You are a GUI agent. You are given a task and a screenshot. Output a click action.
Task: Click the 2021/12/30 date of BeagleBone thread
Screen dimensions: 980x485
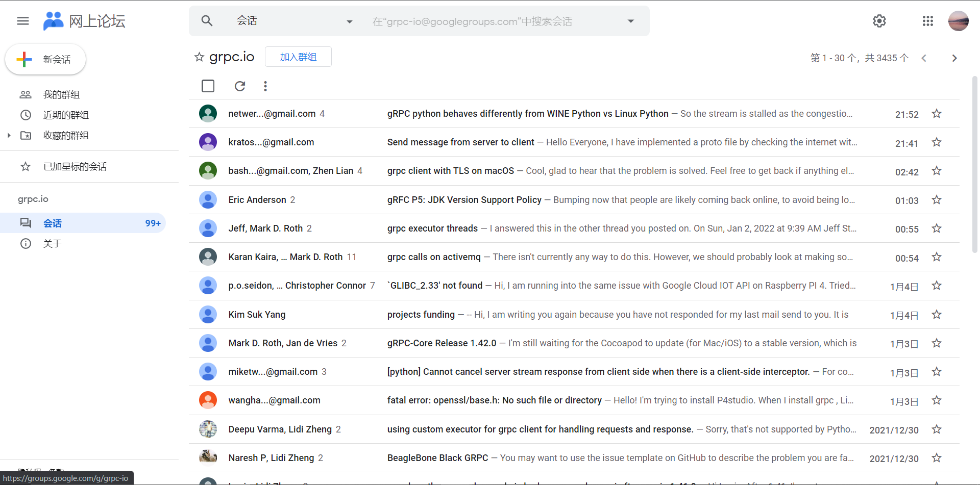click(x=894, y=458)
